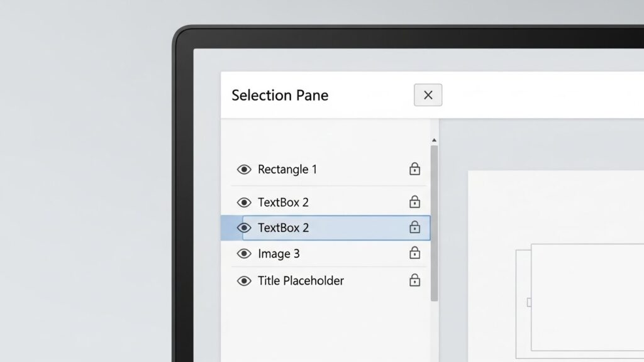Select the non-highlighted TextBox 2 entry
Image resolution: width=644 pixels, height=362 pixels.
[x=283, y=202]
